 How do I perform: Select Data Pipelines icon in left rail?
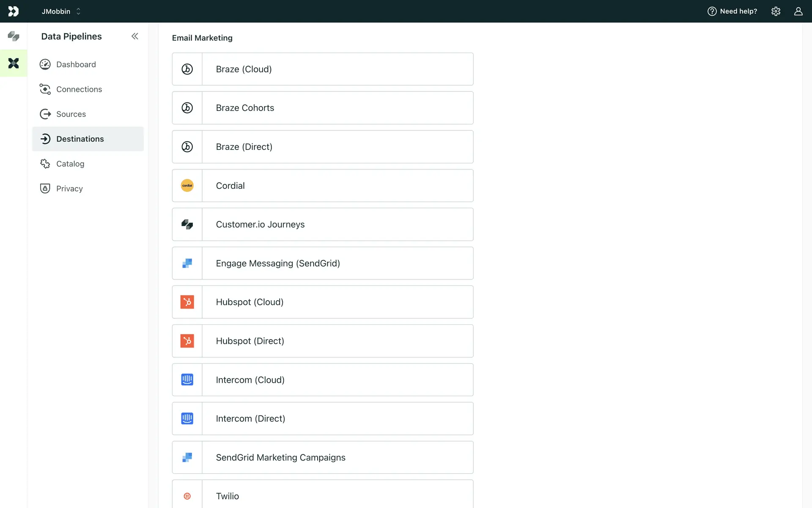tap(14, 63)
